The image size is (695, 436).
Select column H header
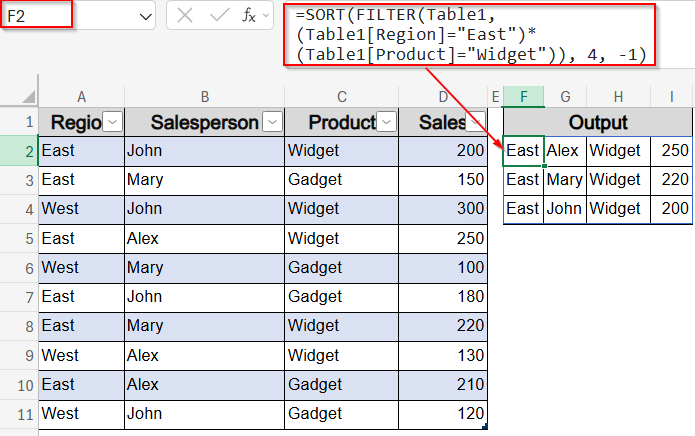618,96
